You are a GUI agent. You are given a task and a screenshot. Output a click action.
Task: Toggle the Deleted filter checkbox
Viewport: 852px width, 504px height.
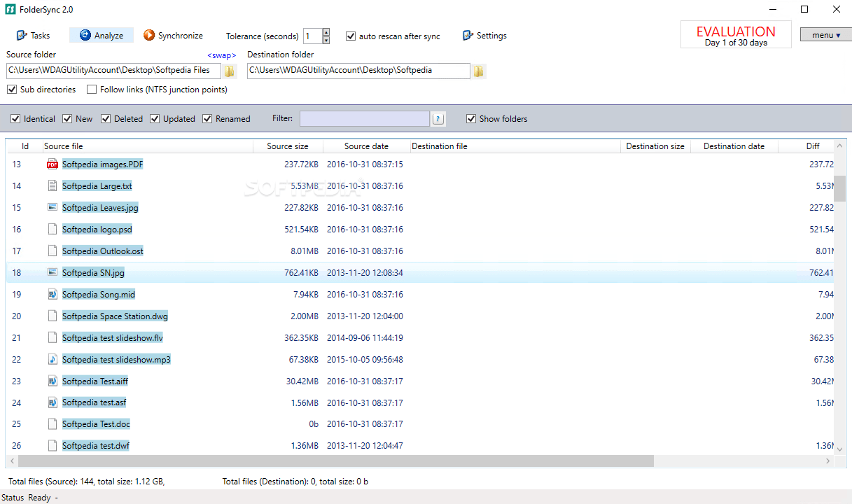tap(106, 119)
